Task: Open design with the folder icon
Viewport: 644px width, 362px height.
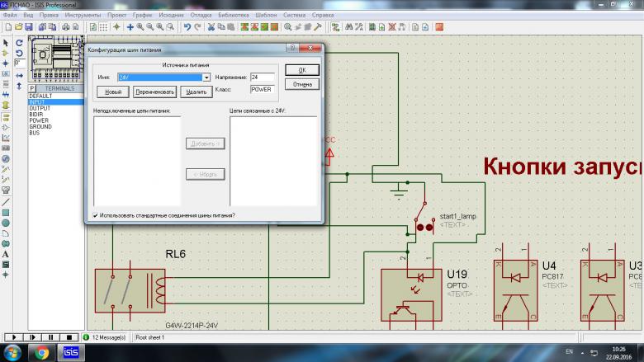Action: click(18, 27)
